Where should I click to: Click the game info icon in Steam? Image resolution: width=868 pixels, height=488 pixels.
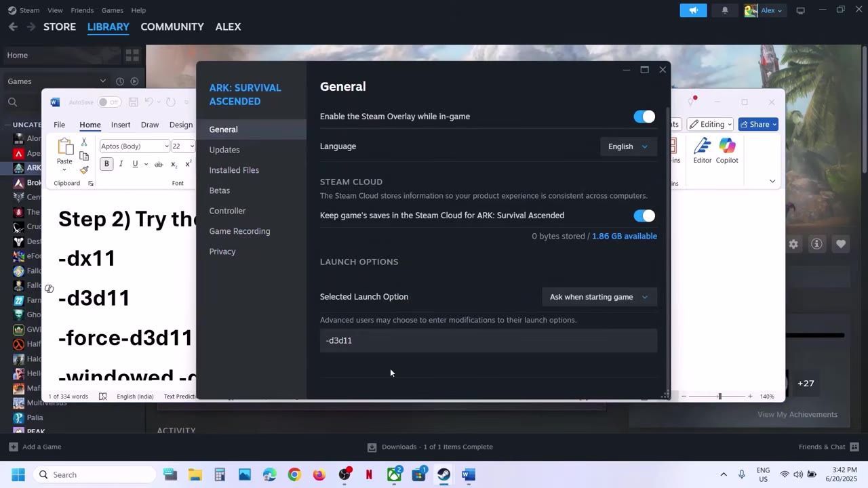tap(816, 244)
